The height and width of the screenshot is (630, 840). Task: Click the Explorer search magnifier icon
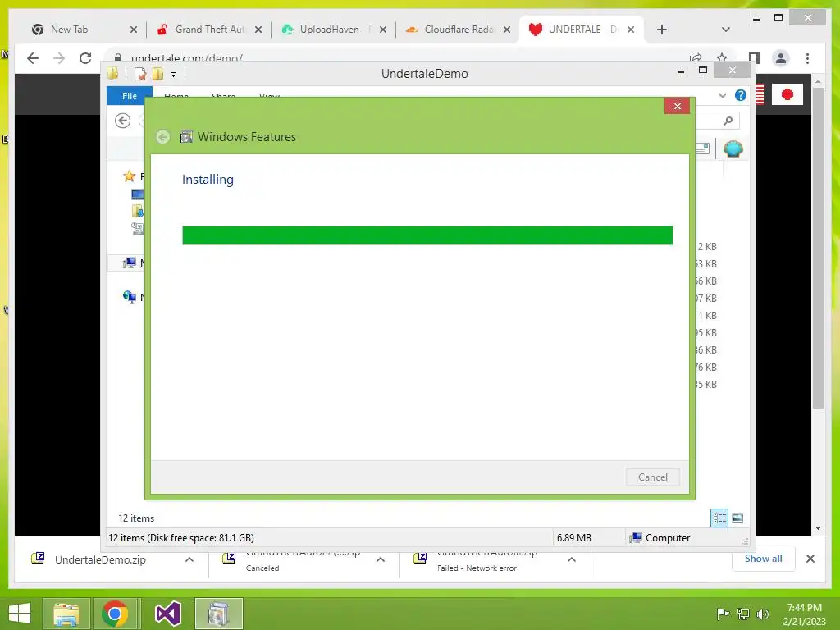pos(728,121)
